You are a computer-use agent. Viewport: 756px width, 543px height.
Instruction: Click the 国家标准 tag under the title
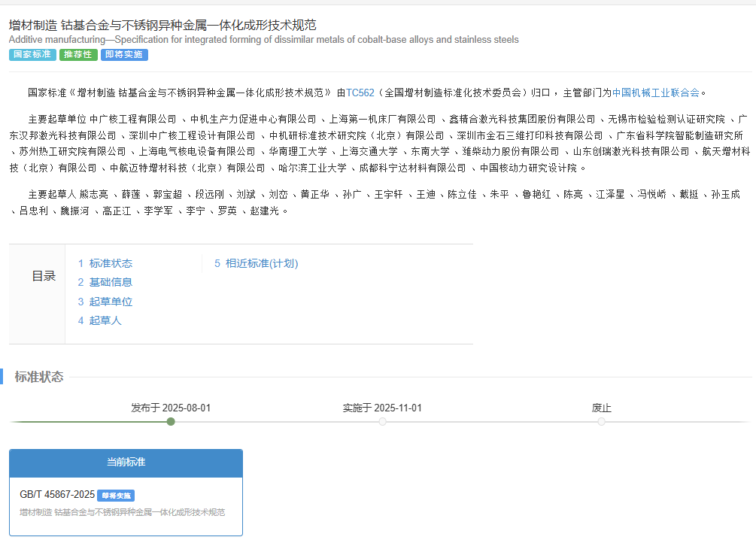(32, 55)
